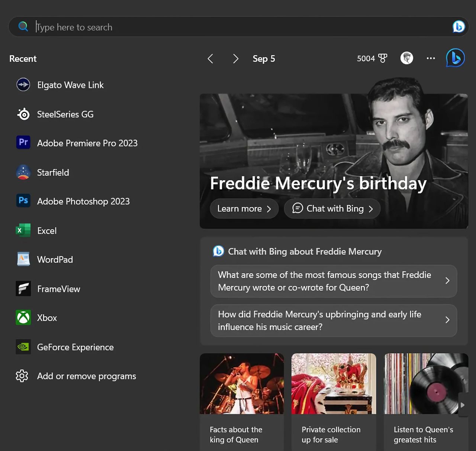Viewport: 476px width, 451px height.
Task: Expand question about Freddie Mercury's famous songs
Action: coord(333,281)
